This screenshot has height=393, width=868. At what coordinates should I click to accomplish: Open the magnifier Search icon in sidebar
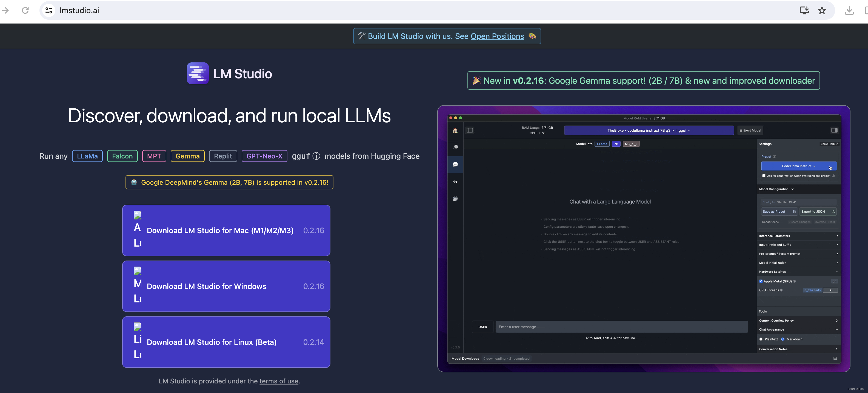coord(455,147)
